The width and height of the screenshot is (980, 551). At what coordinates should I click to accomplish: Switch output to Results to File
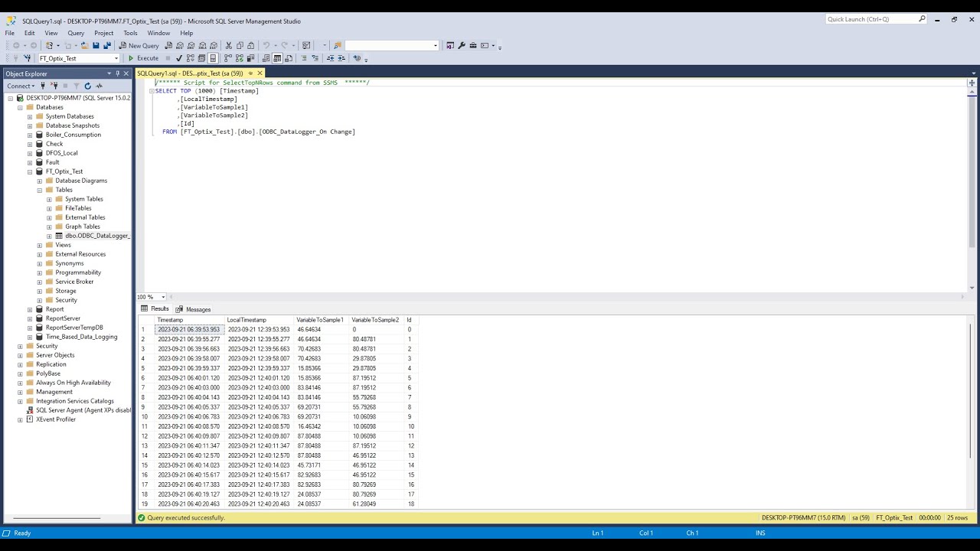(x=289, y=58)
